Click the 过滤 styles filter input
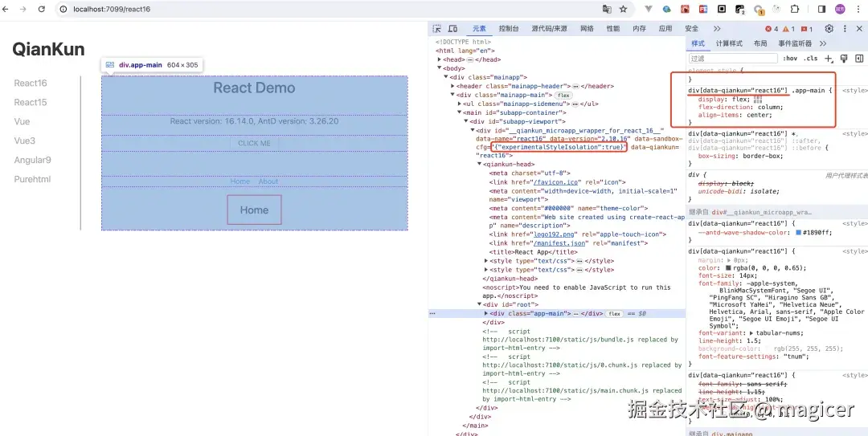Image resolution: width=868 pixels, height=436 pixels. (733, 58)
